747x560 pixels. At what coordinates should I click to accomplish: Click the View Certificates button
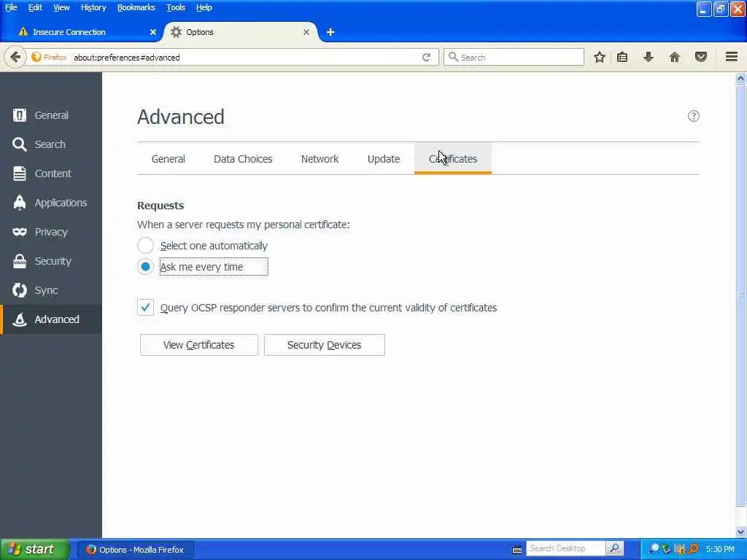coord(198,345)
